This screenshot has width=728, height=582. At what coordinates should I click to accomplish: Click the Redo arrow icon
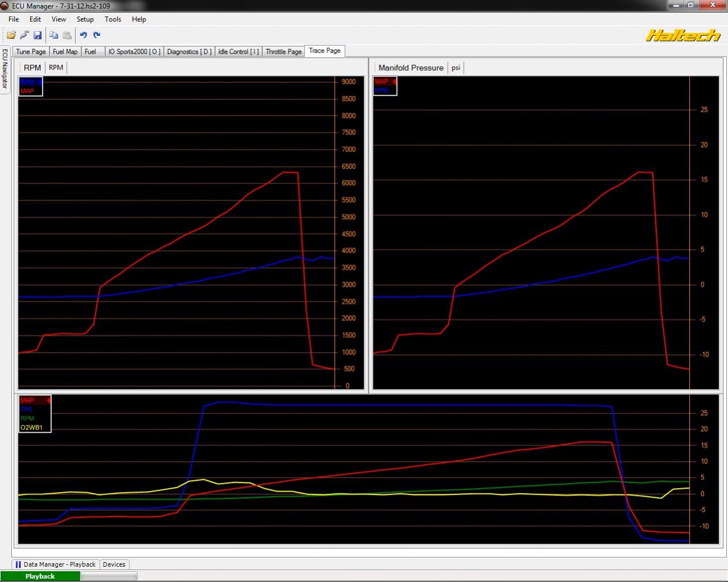(x=97, y=35)
